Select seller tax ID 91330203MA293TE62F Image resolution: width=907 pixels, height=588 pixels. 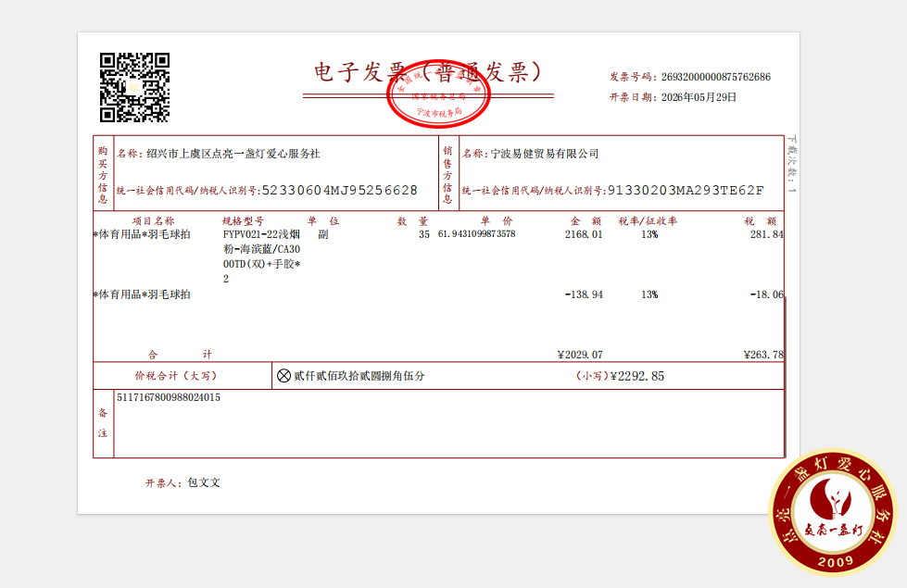pyautogui.click(x=686, y=190)
